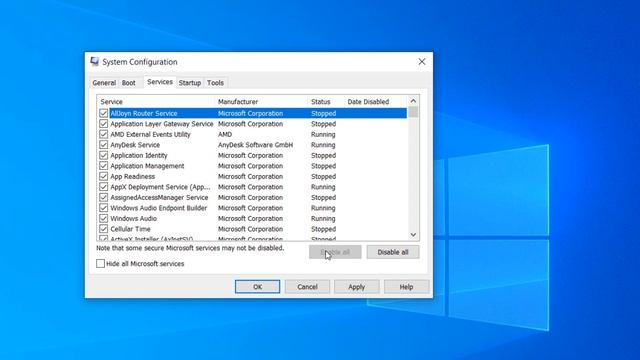Click the Cancel button
Viewport: 640px width, 360px height.
click(x=307, y=287)
